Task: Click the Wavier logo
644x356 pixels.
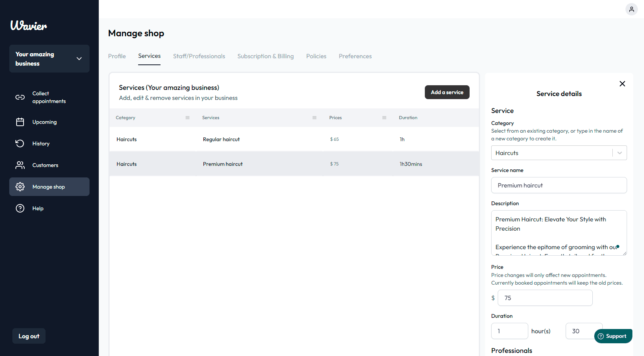Action: [29, 25]
